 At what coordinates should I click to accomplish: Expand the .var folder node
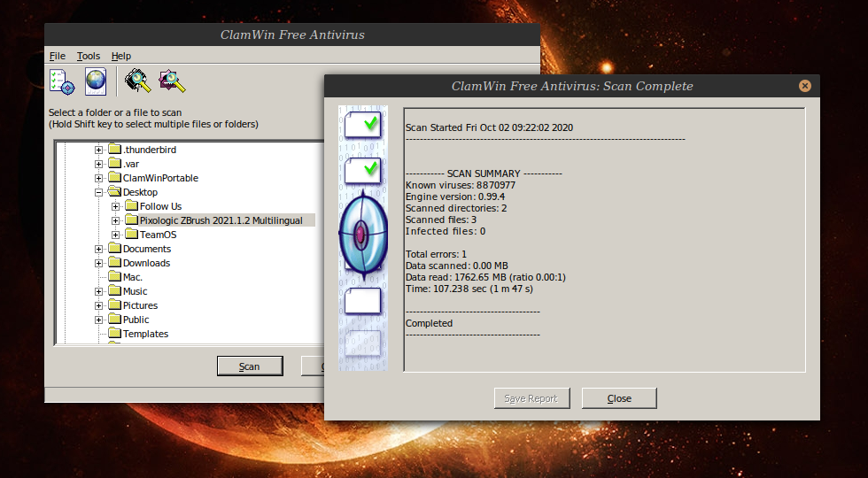tap(98, 164)
